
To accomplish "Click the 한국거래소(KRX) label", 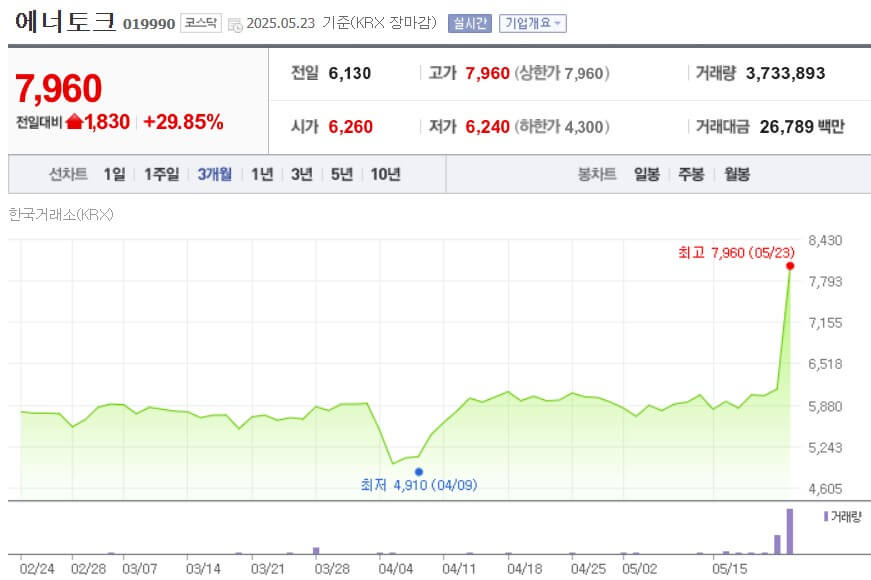I will (61, 214).
